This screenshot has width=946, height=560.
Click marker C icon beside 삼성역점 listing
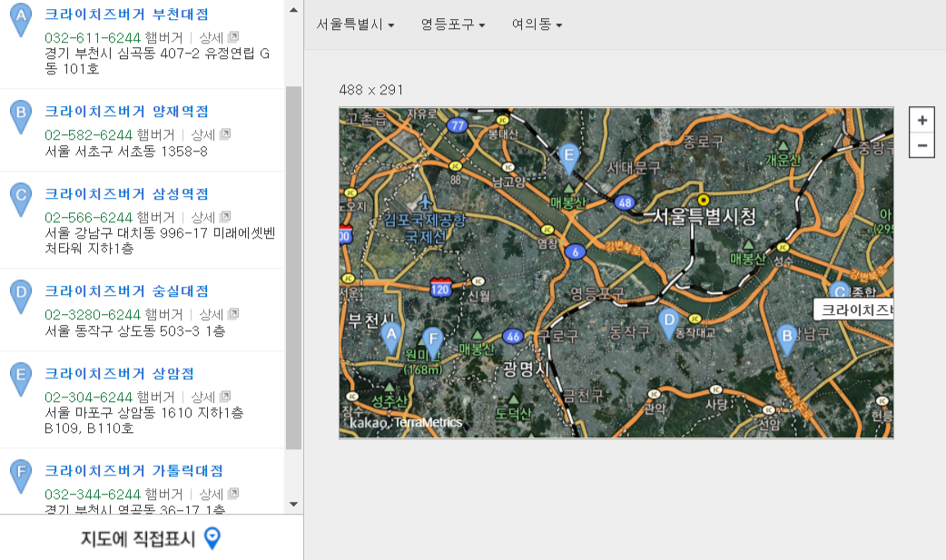tap(21, 199)
